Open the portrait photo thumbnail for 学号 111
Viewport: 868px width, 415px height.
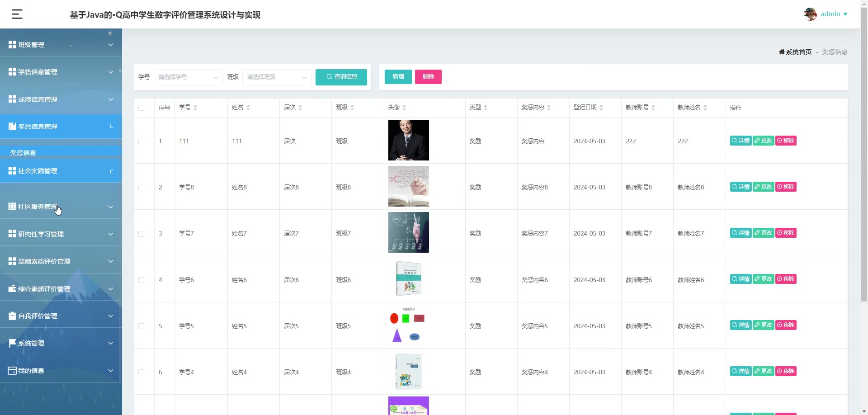pos(409,140)
